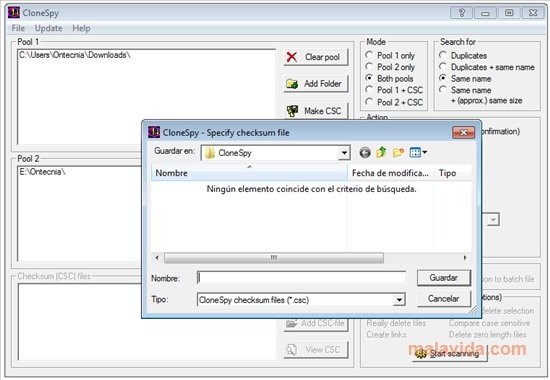Click Guardar button
The width and height of the screenshot is (550, 380).
pos(443,278)
